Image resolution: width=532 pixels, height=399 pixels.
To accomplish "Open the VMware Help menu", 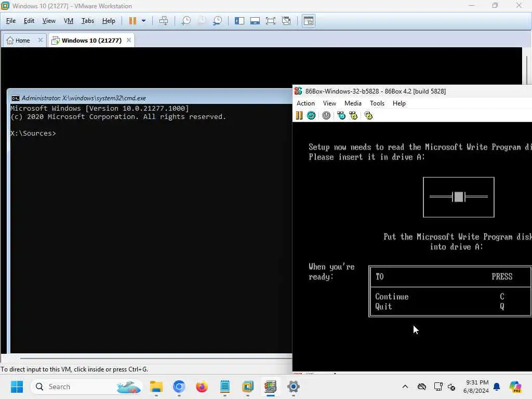I will [109, 21].
